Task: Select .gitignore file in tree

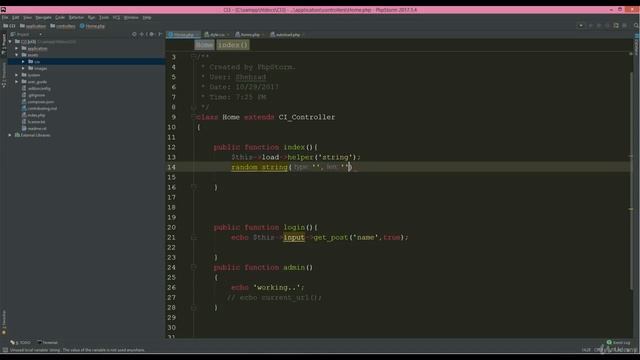Action: point(33,95)
